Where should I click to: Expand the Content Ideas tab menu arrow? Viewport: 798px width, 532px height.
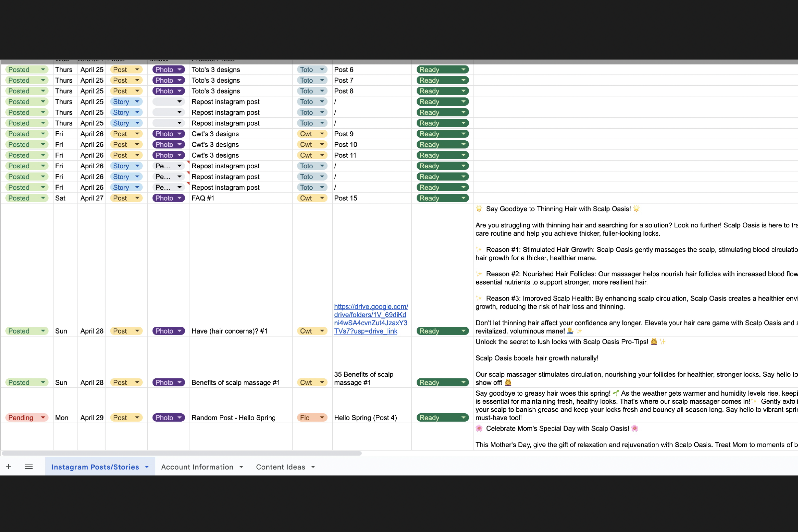coord(313,467)
